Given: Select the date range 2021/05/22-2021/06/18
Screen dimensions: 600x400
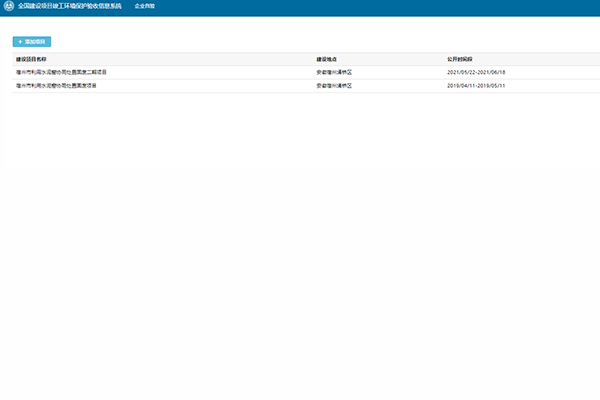Looking at the screenshot, I should point(476,72).
